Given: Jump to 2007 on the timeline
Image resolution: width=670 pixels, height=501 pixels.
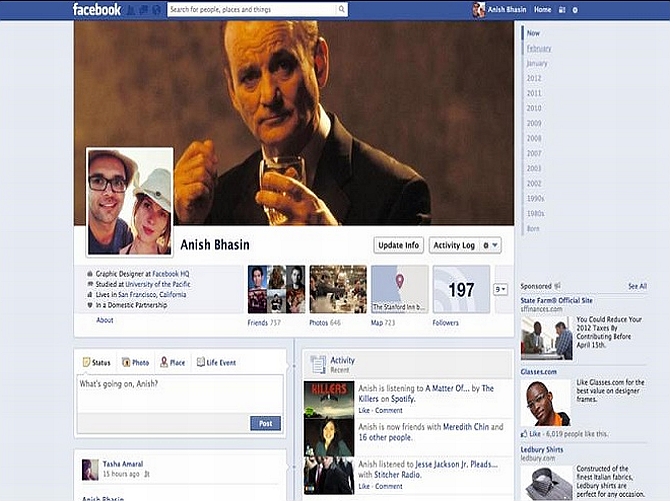Looking at the screenshot, I should (x=534, y=153).
